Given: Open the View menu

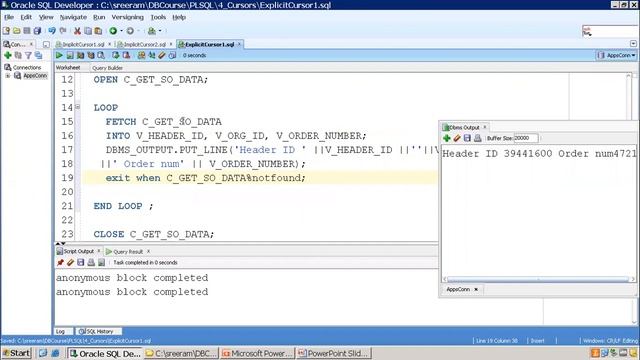Looking at the screenshot, I should (x=46, y=17).
